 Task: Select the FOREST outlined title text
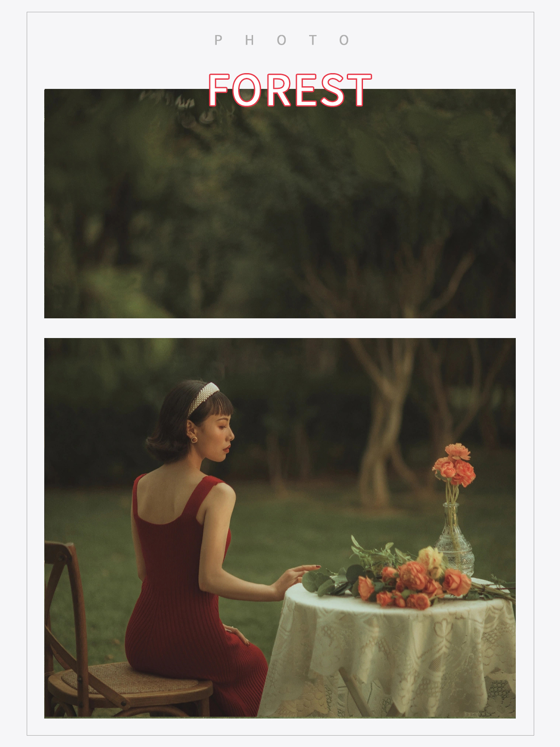pos(290,90)
